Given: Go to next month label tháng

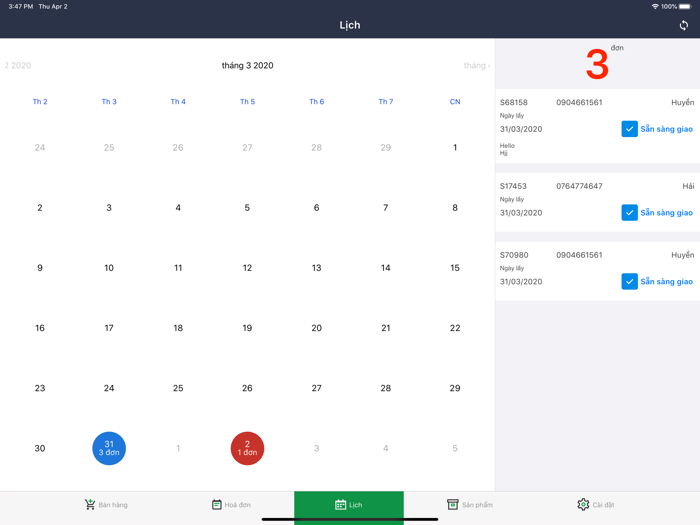Looking at the screenshot, I should click(476, 66).
